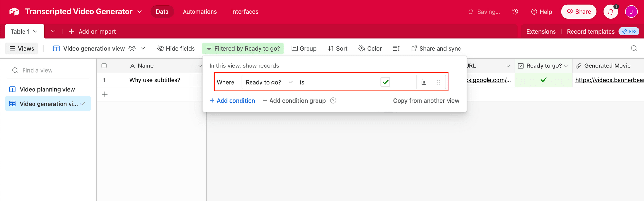Image resolution: width=644 pixels, height=201 pixels.
Task: Click Add or import
Action: coord(92,31)
